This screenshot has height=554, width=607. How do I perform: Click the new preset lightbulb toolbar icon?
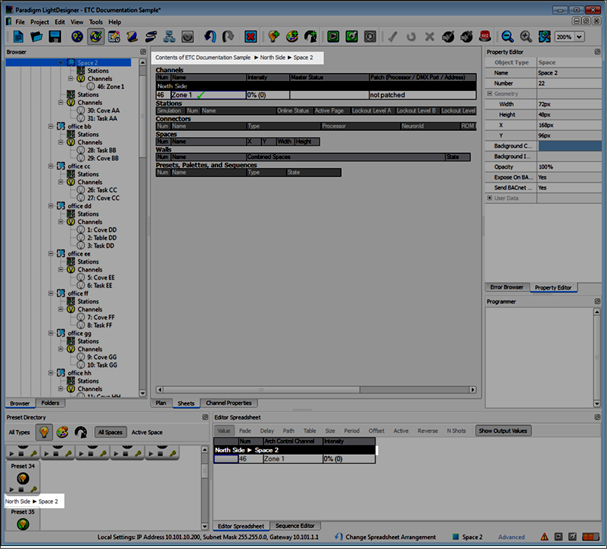(x=274, y=37)
